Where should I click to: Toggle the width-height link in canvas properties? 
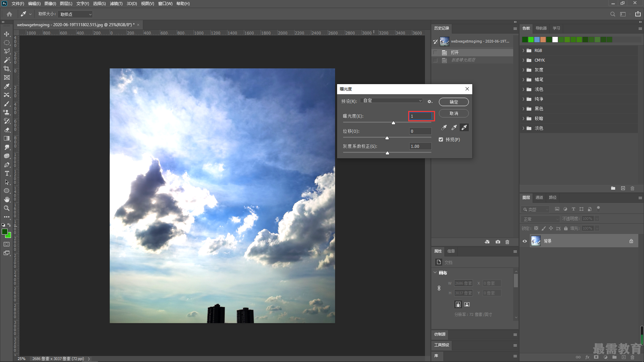(x=439, y=288)
